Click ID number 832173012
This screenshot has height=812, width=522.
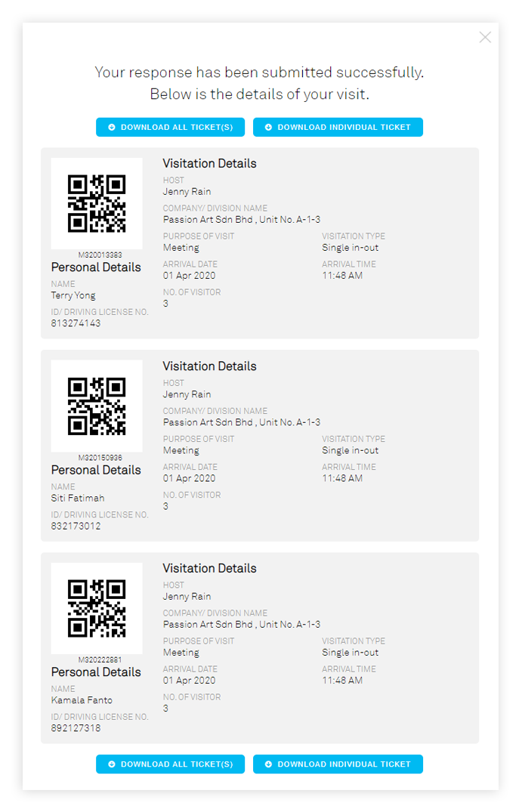[76, 526]
